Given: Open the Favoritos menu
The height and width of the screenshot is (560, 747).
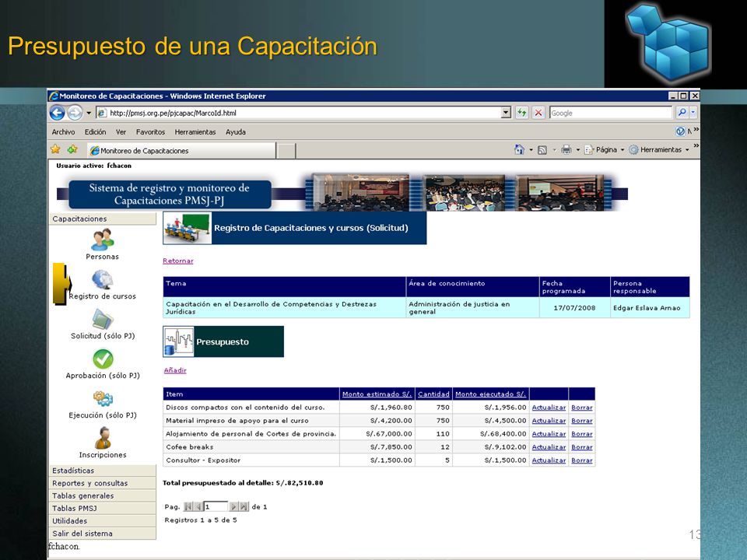Looking at the screenshot, I should (150, 132).
